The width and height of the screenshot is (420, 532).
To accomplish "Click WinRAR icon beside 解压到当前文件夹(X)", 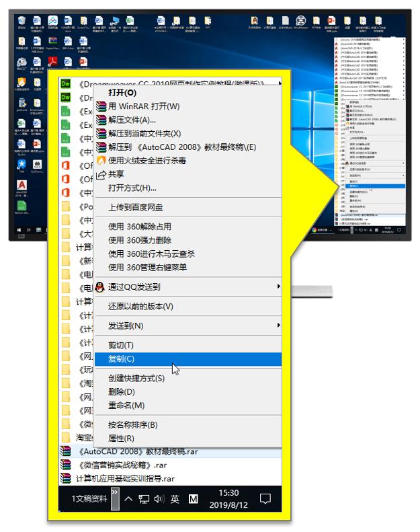I will pos(101,134).
